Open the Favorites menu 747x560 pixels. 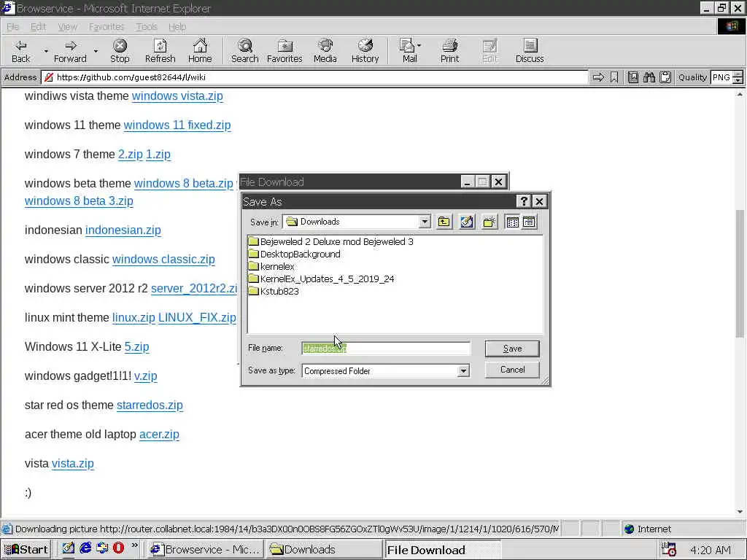click(x=107, y=27)
